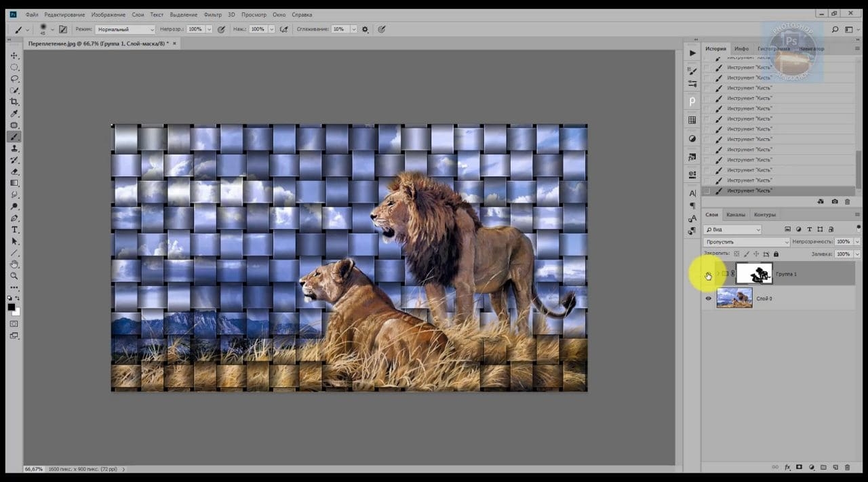The width and height of the screenshot is (868, 482).
Task: Open the Режим Нормальный blend dropdown
Action: (x=125, y=29)
